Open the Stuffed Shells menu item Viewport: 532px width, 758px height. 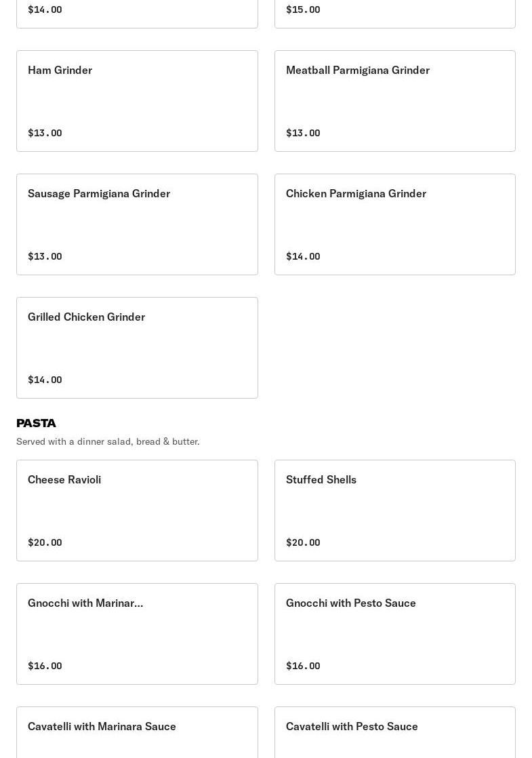point(394,511)
